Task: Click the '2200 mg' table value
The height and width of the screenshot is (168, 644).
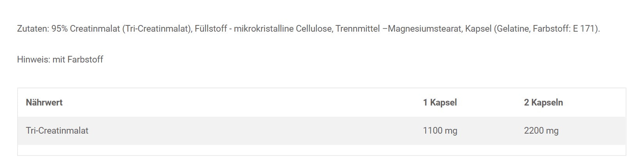Action: pyautogui.click(x=541, y=131)
